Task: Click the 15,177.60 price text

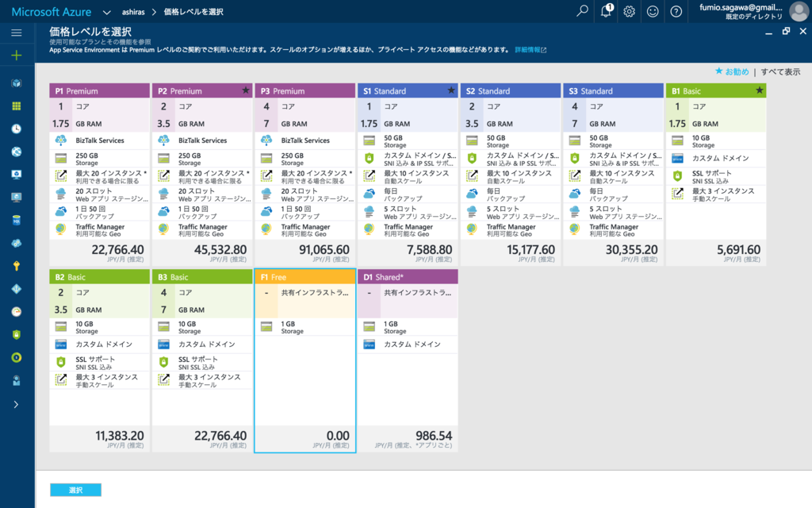Action: click(530, 250)
